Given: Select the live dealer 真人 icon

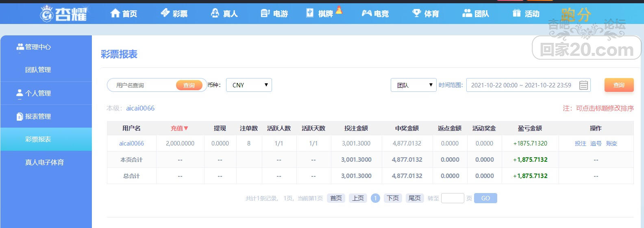Looking at the screenshot, I should click(215, 13).
